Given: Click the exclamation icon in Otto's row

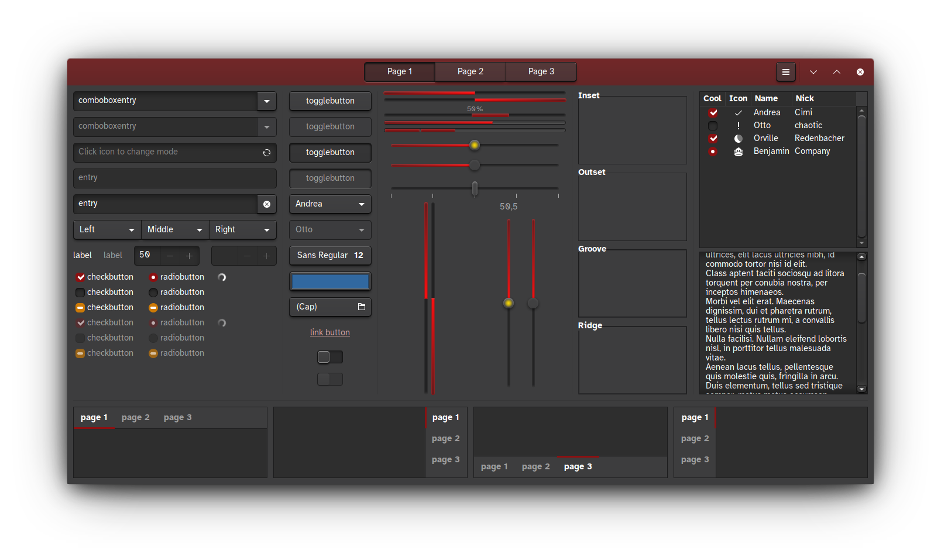Looking at the screenshot, I should (739, 126).
